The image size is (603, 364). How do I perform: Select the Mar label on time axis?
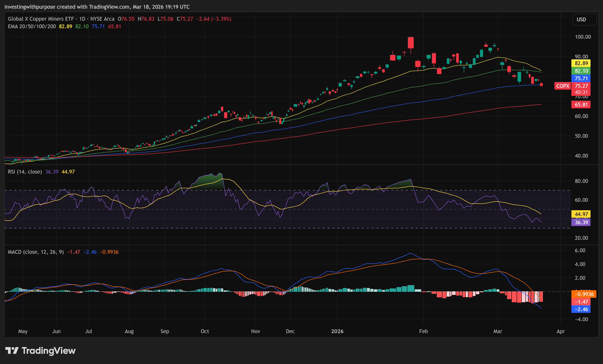point(498,331)
